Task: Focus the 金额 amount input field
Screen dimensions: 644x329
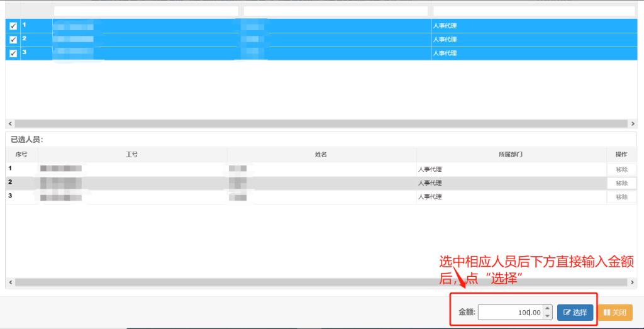Action: [x=509, y=312]
